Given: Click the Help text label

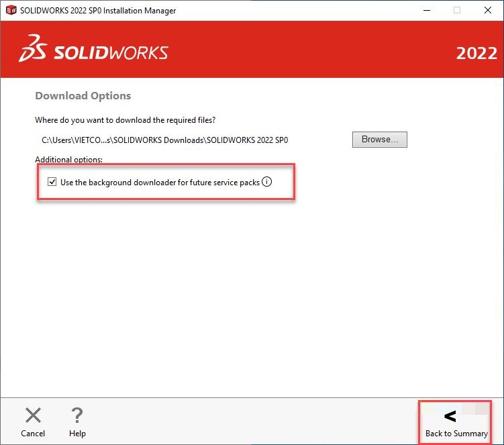Looking at the screenshot, I should click(77, 434).
